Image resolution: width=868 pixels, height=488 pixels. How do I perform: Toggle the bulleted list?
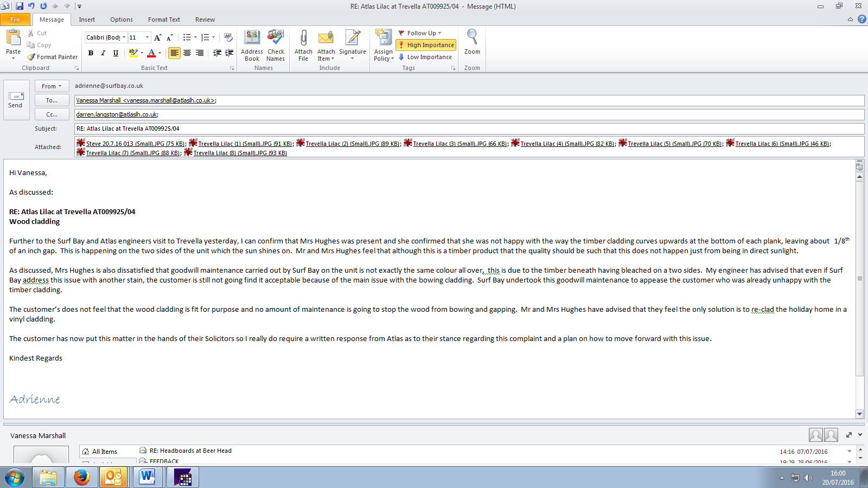pyautogui.click(x=187, y=37)
